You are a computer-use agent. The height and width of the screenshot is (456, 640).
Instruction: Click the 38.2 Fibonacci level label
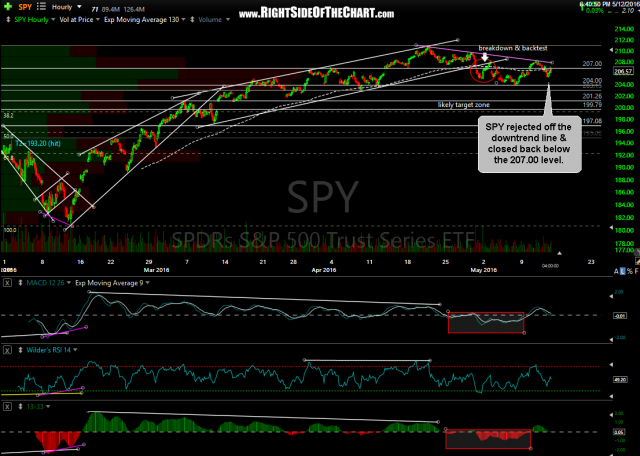tap(8, 116)
